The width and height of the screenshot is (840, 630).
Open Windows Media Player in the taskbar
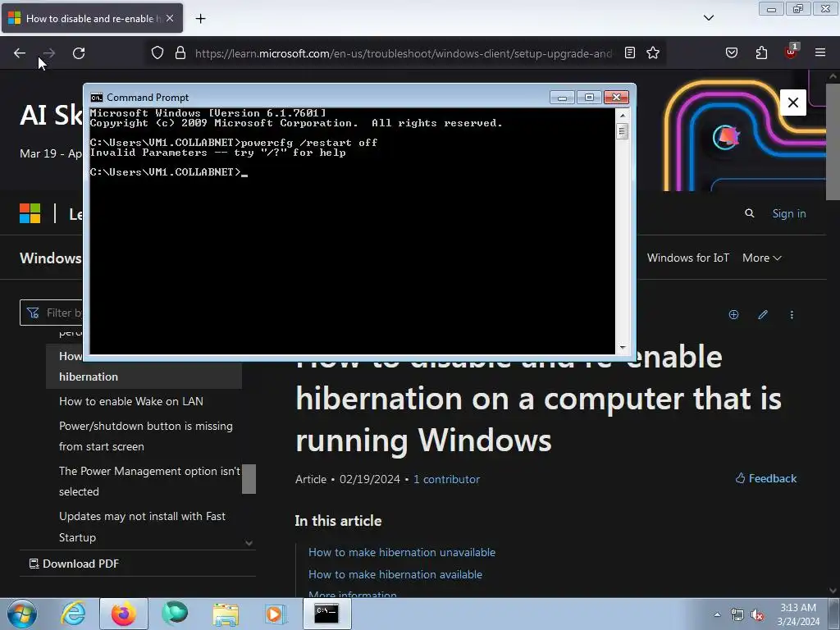coord(276,614)
